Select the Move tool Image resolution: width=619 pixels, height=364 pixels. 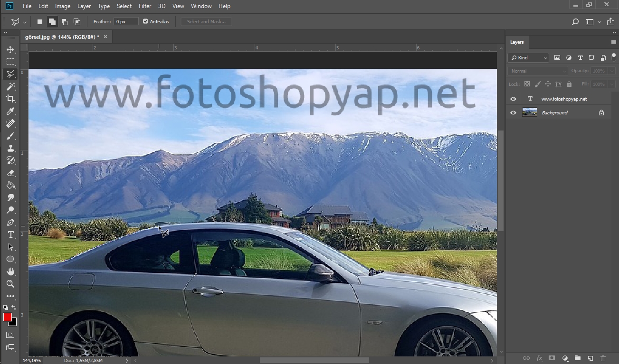pos(10,49)
